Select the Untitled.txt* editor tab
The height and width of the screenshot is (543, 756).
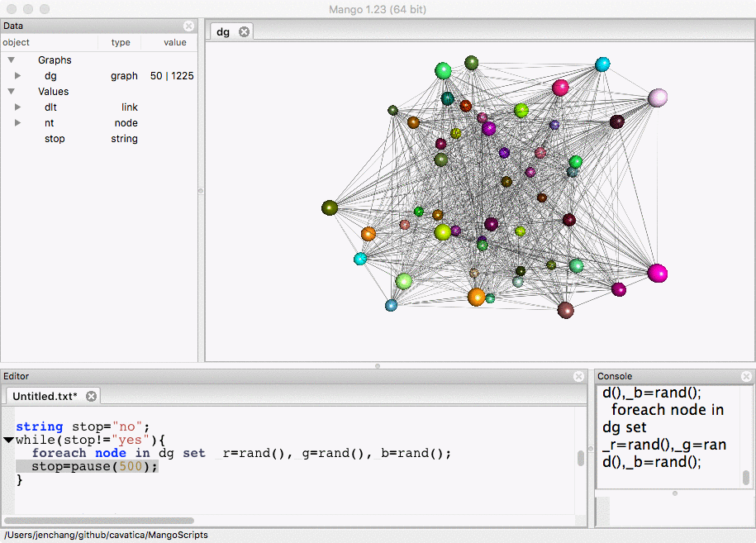[x=45, y=397]
